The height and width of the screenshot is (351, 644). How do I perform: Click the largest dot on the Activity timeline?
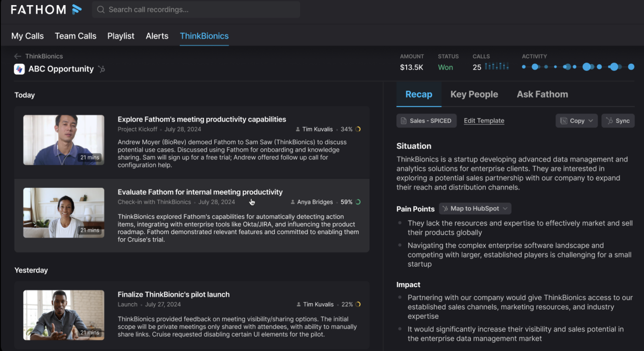[x=586, y=67]
